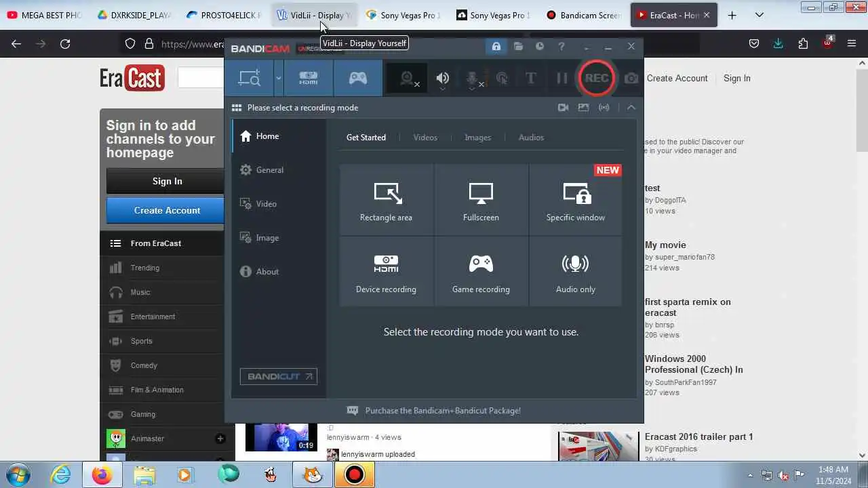The image size is (868, 488).
Task: Start recording with the REC button
Action: pyautogui.click(x=597, y=78)
